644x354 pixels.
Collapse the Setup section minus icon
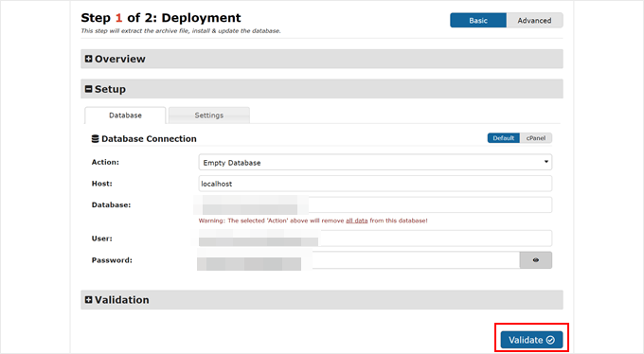coord(88,89)
